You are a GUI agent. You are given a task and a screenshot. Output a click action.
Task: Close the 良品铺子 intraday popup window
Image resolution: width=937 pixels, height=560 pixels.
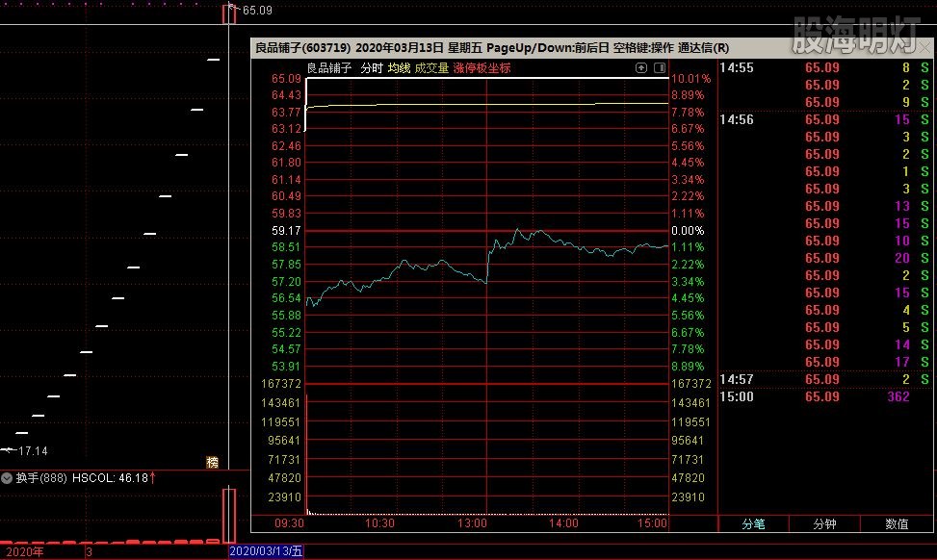924,47
